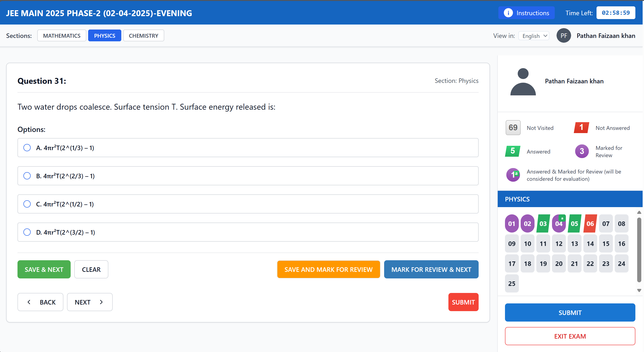Click the red EXIT EXAM button
This screenshot has height=352, width=644.
click(x=570, y=336)
